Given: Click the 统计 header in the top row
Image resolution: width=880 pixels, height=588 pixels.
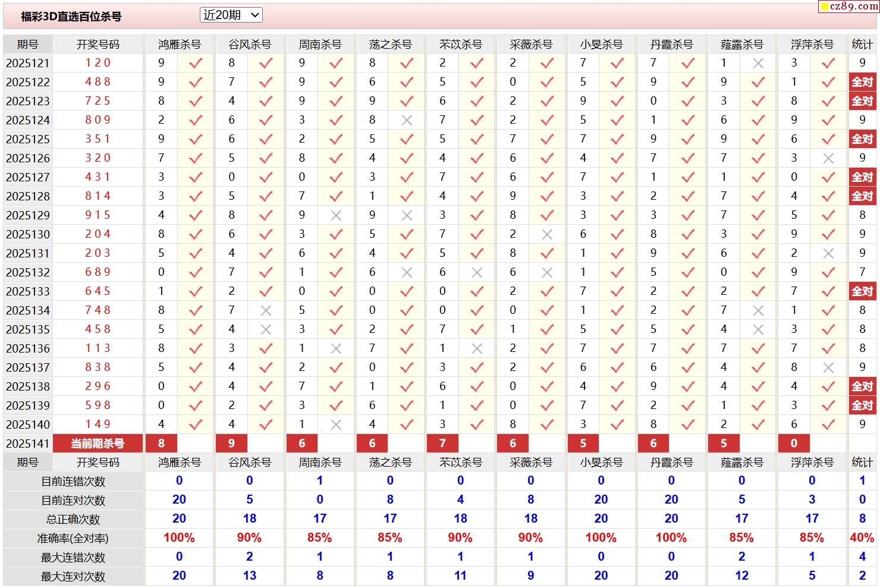Looking at the screenshot, I should coord(862,45).
